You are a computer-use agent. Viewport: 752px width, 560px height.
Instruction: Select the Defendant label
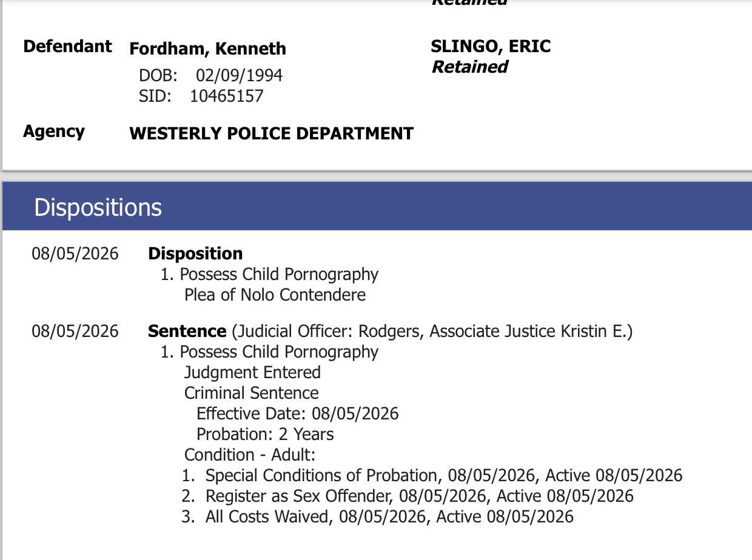[67, 47]
